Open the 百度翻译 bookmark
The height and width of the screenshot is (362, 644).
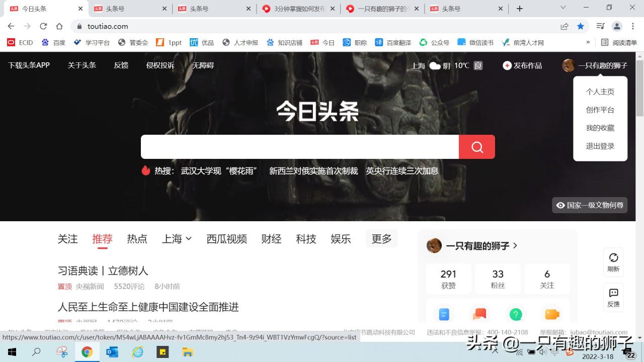[x=393, y=43]
